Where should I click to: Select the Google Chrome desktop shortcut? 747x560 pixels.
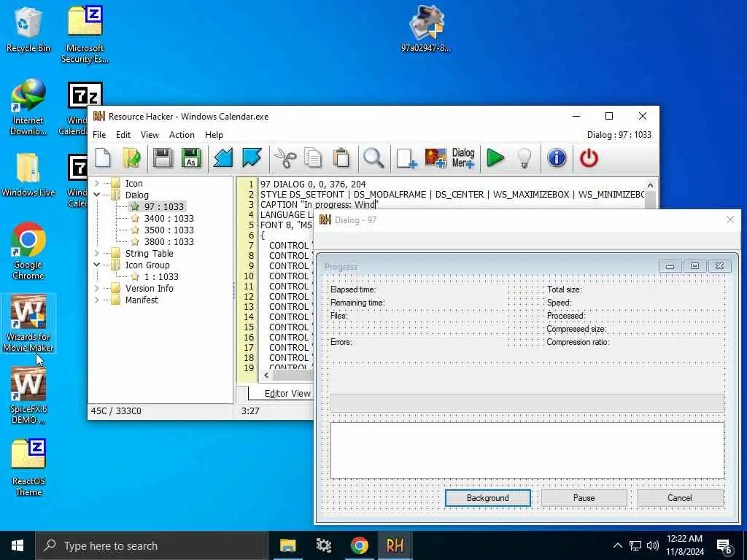(x=28, y=252)
